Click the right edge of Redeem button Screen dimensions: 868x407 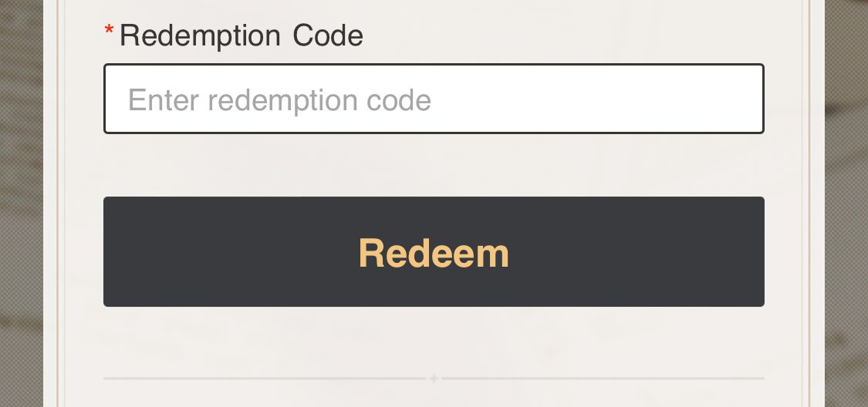[752, 252]
